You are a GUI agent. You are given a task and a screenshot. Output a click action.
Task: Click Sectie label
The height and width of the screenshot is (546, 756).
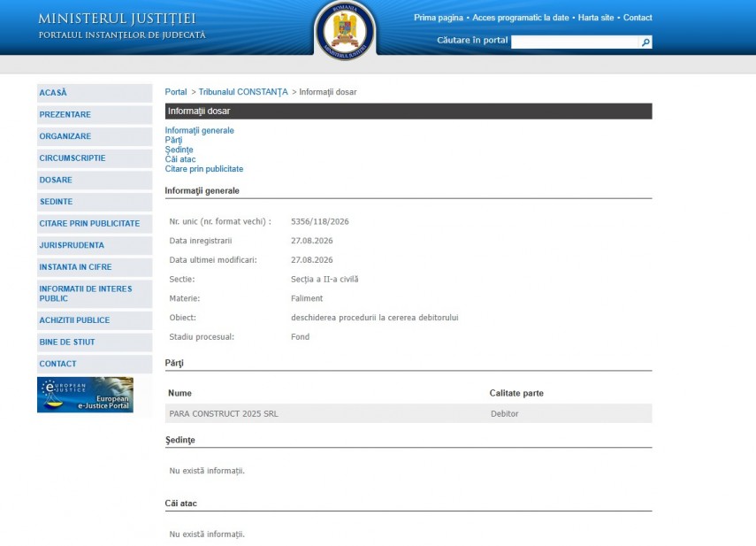tap(182, 280)
